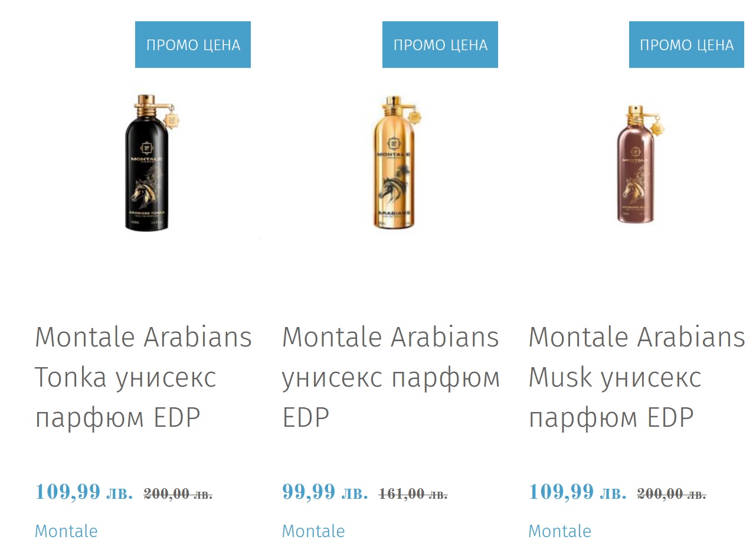The width and height of the screenshot is (756, 559).
Task: Click the ПРОМО ЦЕНА badge above Arabians Tonka
Action: [x=193, y=45]
